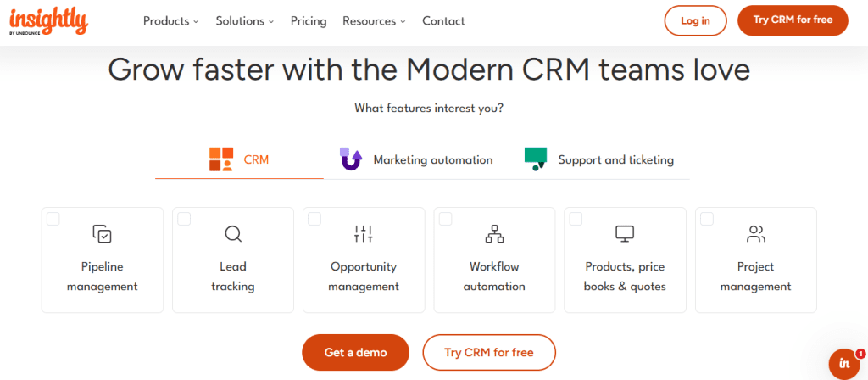
Task: Open the Pricing page
Action: pyautogui.click(x=309, y=21)
